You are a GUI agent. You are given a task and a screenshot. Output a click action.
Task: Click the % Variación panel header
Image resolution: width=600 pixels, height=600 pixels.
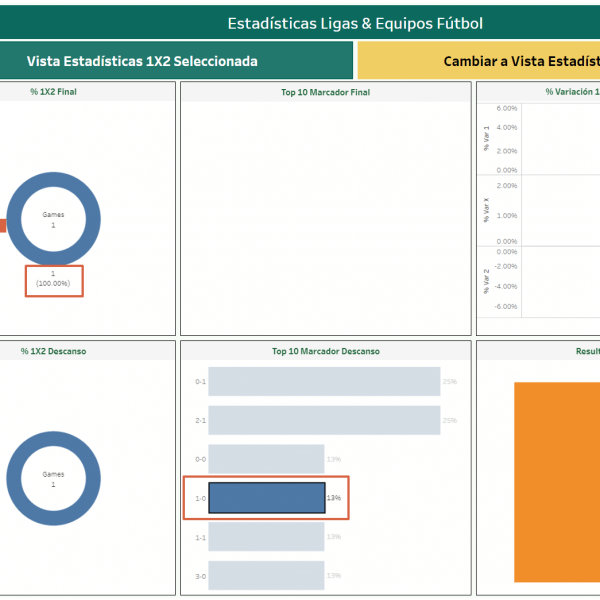tap(570, 91)
